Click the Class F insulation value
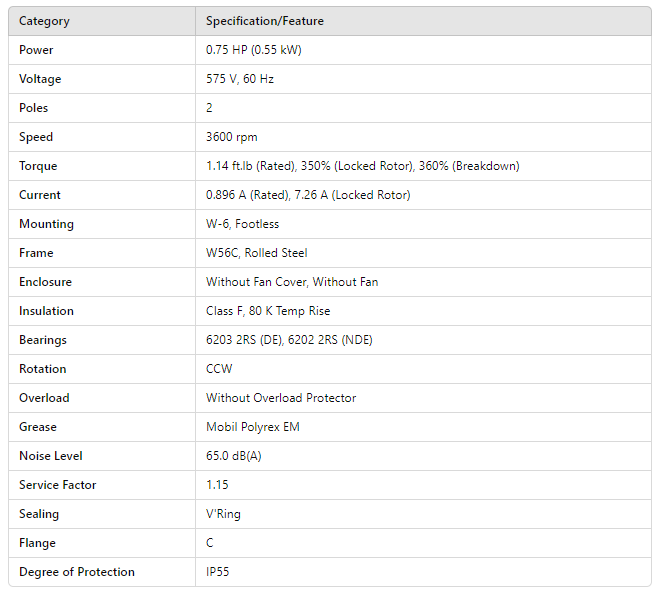 click(x=268, y=311)
